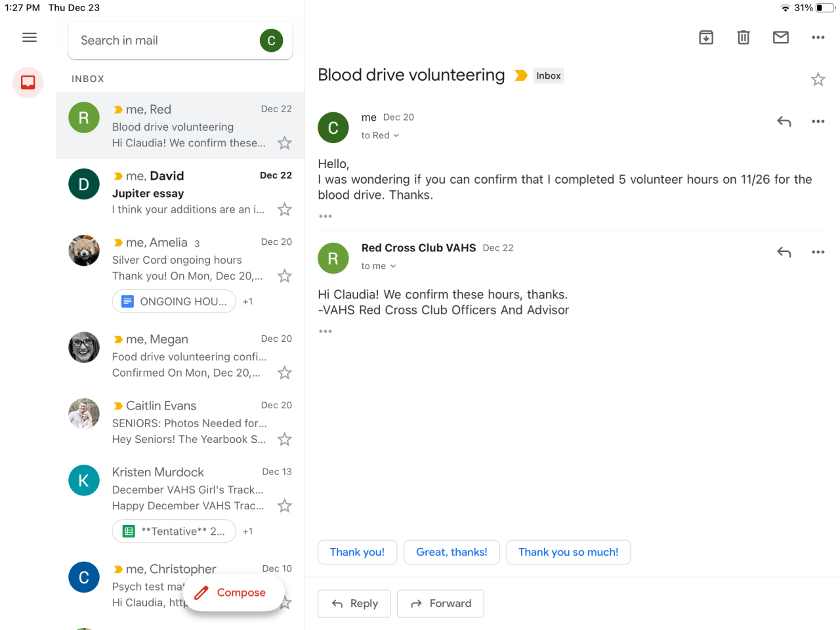Delete this conversation with trash icon
The height and width of the screenshot is (630, 840).
pyautogui.click(x=744, y=37)
